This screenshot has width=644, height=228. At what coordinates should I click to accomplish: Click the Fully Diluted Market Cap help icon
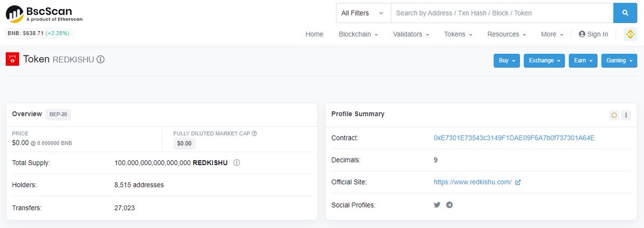(x=254, y=133)
